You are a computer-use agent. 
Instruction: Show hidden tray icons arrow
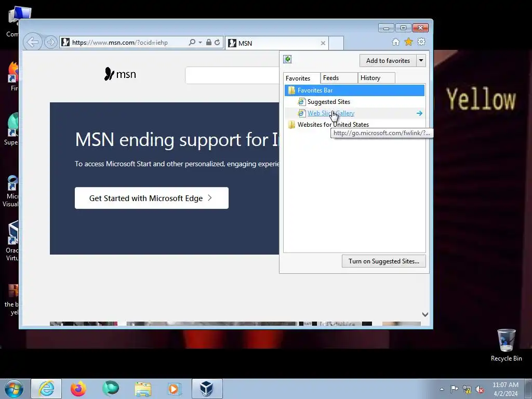tap(442, 389)
